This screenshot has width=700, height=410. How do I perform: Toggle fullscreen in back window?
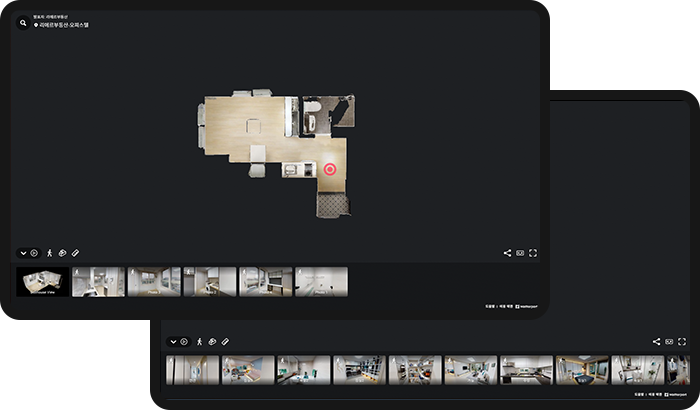[682, 342]
